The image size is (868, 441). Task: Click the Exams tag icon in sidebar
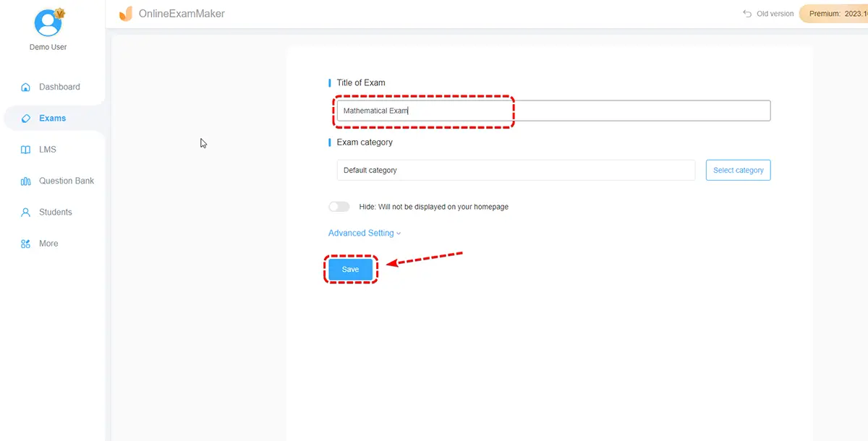click(26, 119)
